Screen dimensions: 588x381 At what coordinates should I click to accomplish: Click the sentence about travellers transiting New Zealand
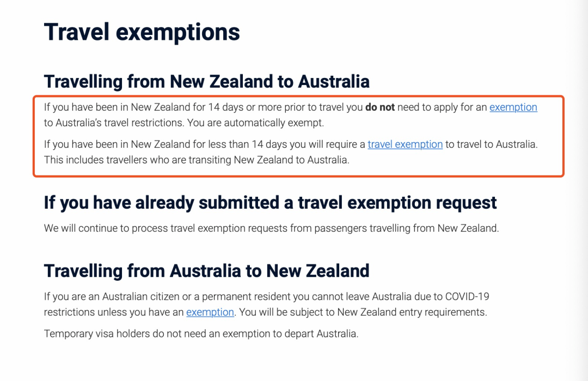pyautogui.click(x=196, y=160)
